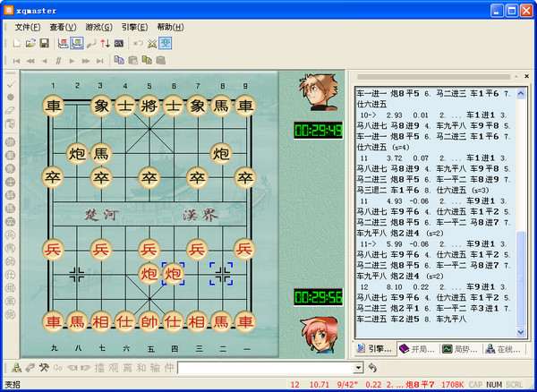Click the 擂 button in bottom toolbar

(x=99, y=368)
